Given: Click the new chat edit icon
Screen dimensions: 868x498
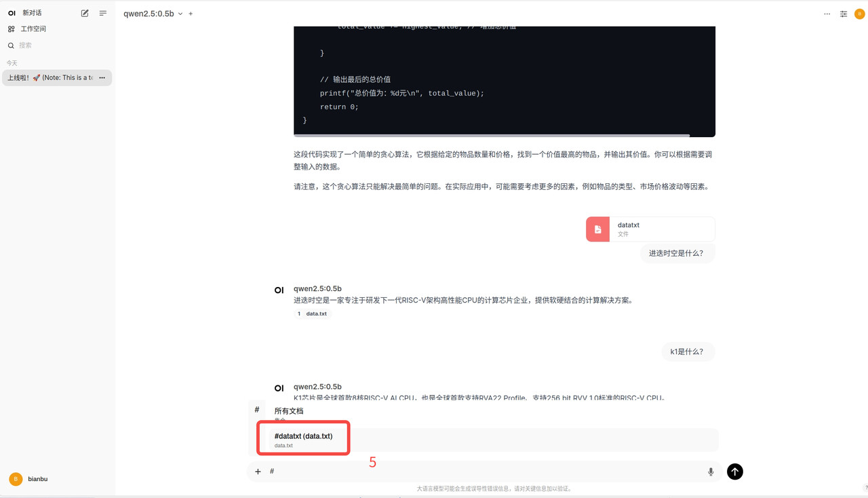Looking at the screenshot, I should (x=85, y=13).
